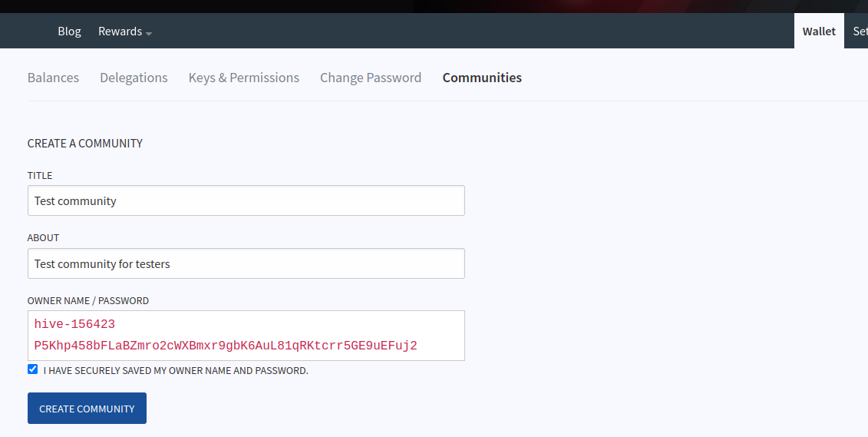This screenshot has height=437, width=868.
Task: Click the TITLE field label
Action: coord(40,176)
